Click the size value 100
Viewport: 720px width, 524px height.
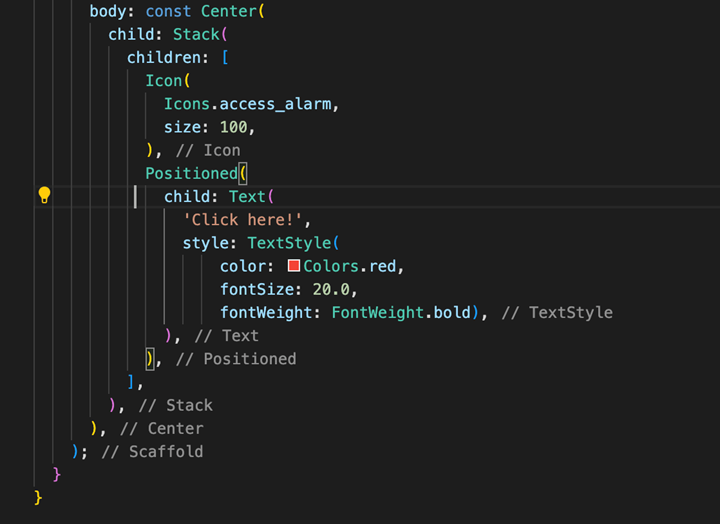[234, 127]
